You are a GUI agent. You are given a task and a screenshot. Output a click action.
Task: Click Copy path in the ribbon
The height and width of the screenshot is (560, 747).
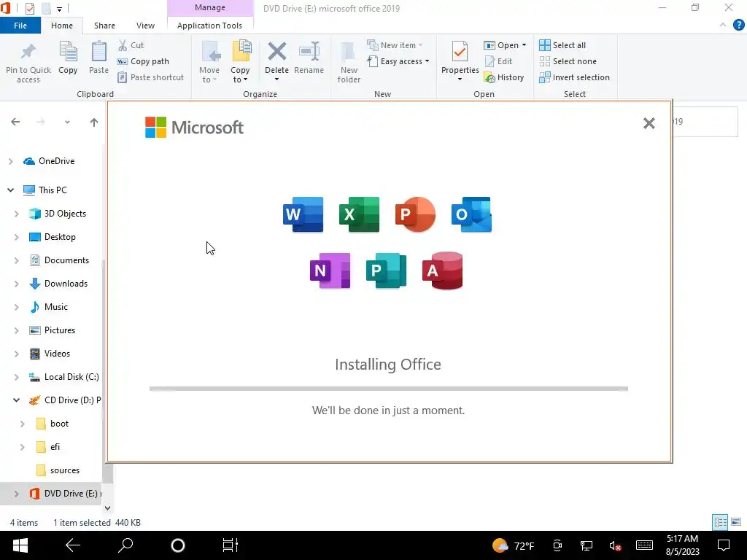[x=143, y=61]
